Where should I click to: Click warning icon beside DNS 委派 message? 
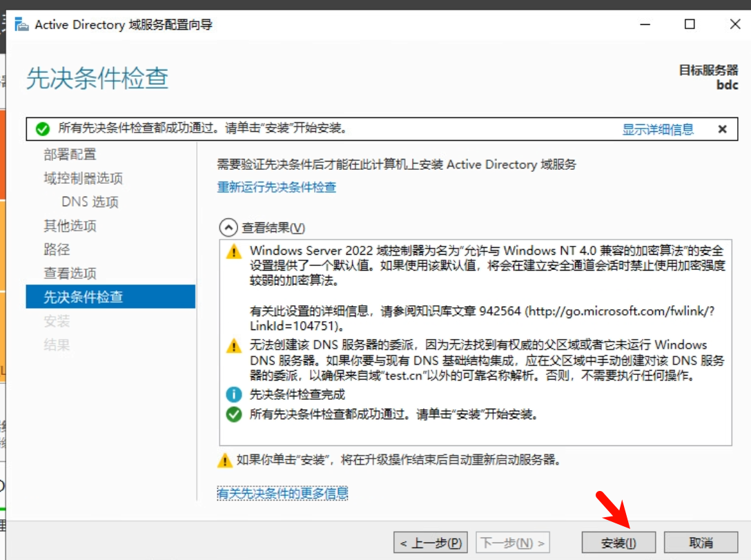(x=234, y=345)
